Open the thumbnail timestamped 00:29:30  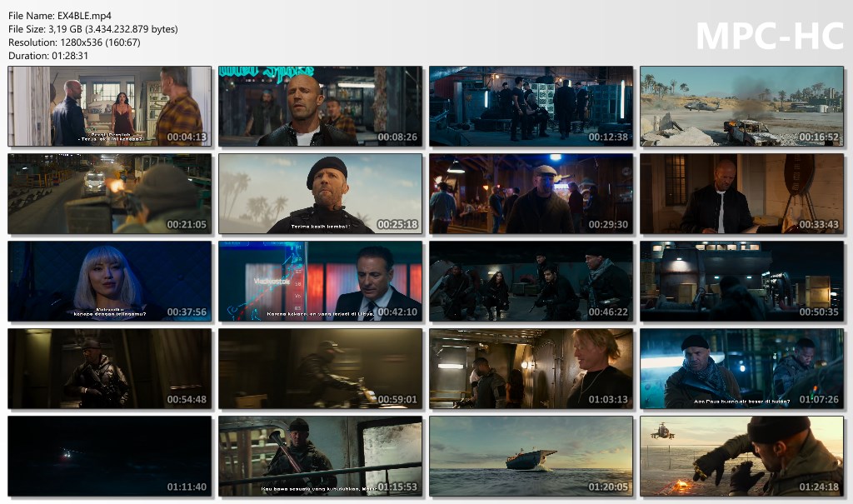531,194
